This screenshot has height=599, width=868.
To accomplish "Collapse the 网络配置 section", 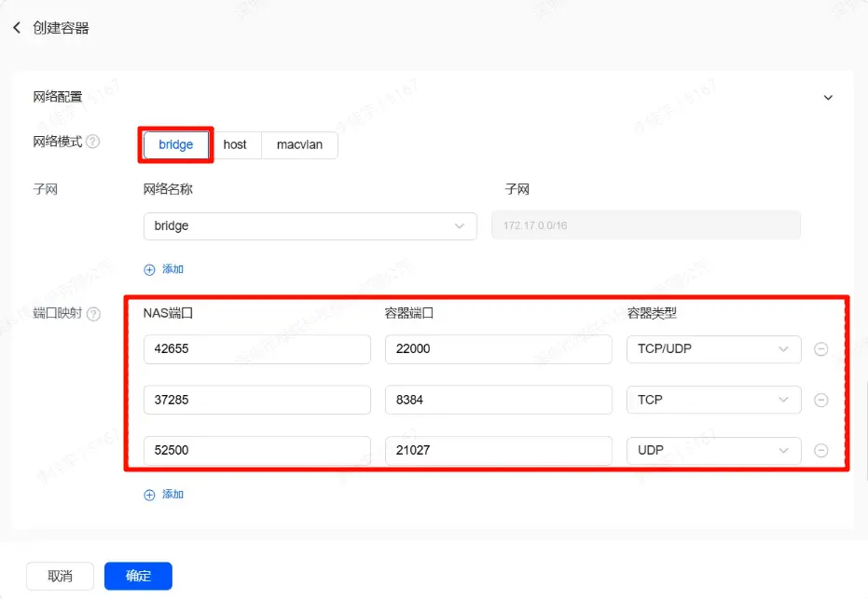I will (827, 97).
